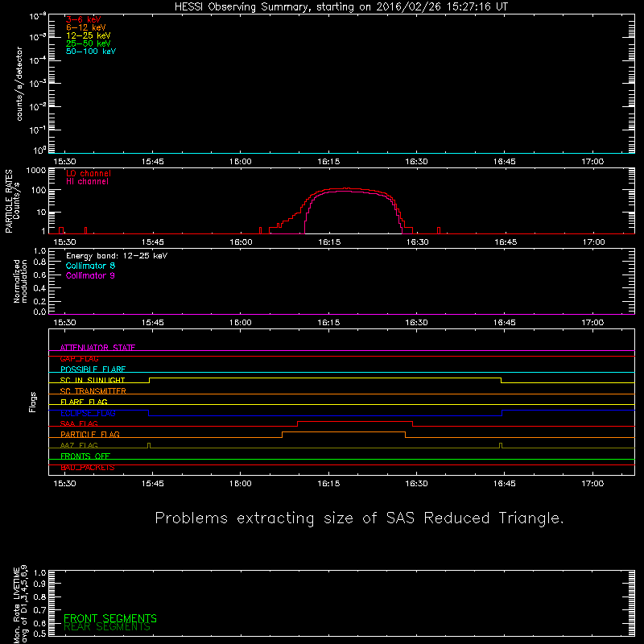The width and height of the screenshot is (644, 644).
Task: Click the Energy band: 12-25 keV label
Action: 117,256
